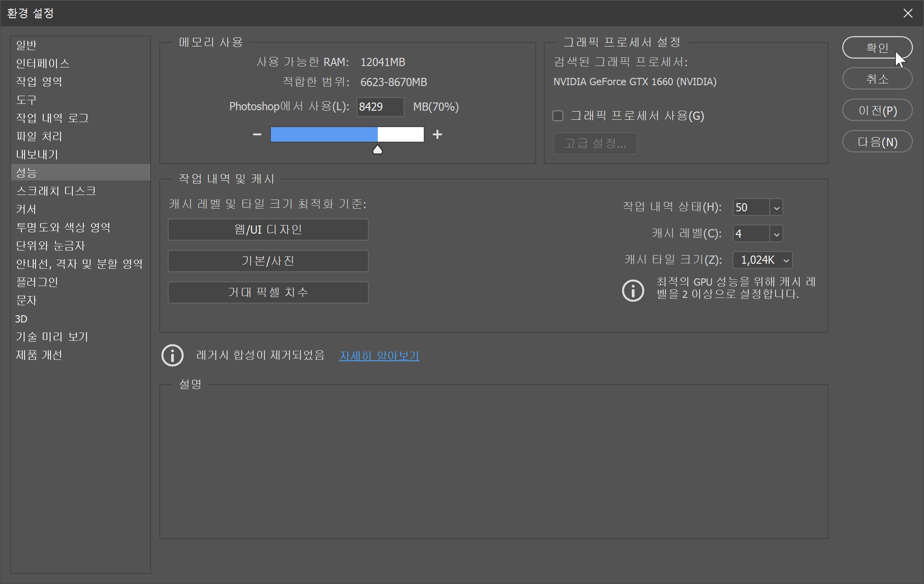Open the 자세히 알아보기 link
The image size is (924, 584).
[x=379, y=356]
